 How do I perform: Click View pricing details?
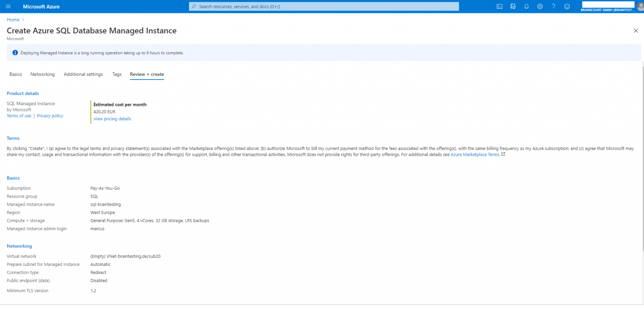pos(112,118)
